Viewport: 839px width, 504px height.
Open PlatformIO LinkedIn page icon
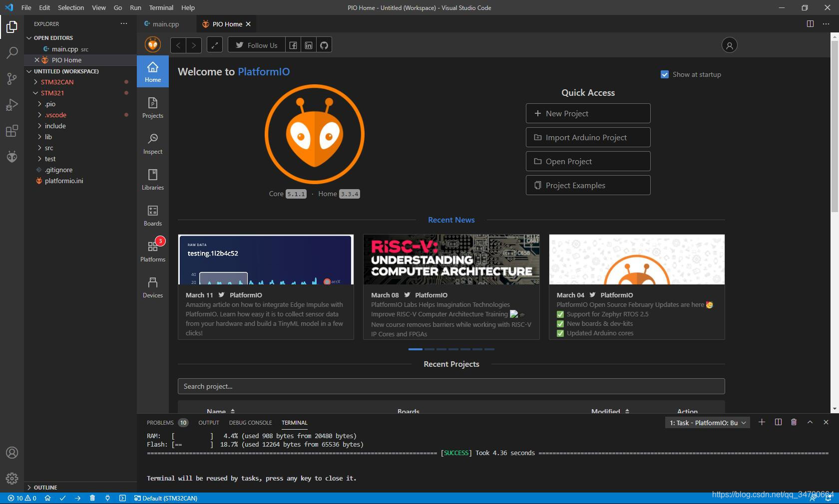[x=309, y=45]
